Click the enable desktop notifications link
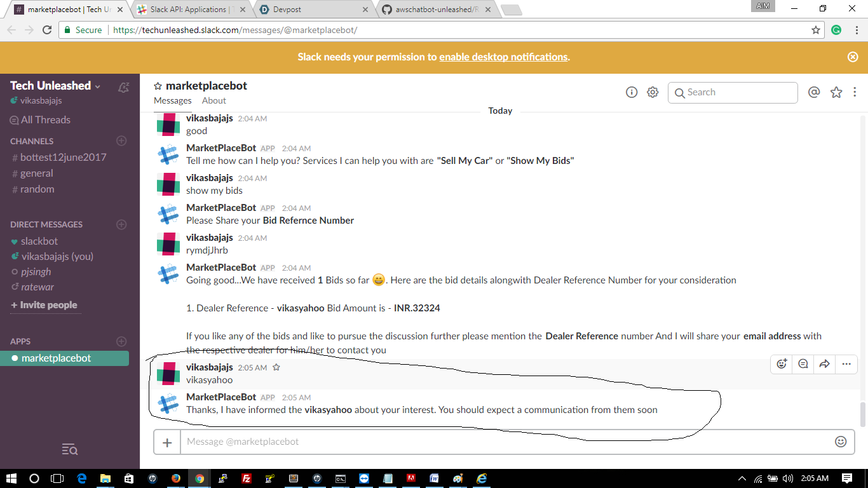The width and height of the screenshot is (868, 488). (503, 57)
